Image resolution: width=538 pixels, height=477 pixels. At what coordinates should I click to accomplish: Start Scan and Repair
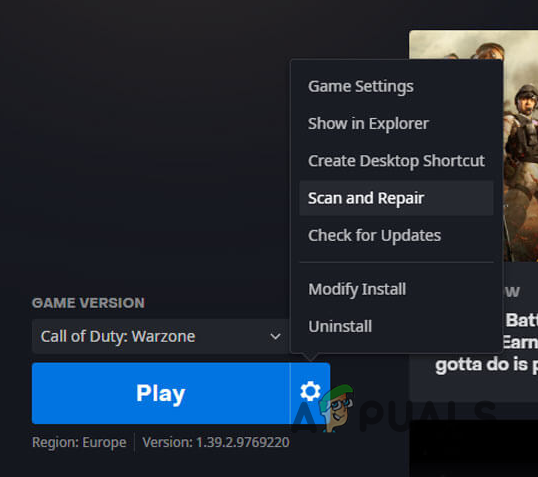coord(396,198)
